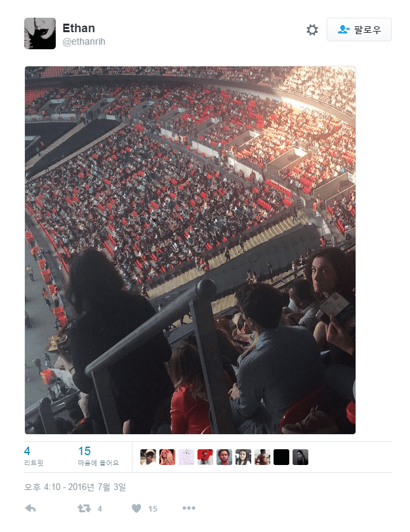Open the last grayscale liker avatar
The image size is (410, 532).
(300, 457)
